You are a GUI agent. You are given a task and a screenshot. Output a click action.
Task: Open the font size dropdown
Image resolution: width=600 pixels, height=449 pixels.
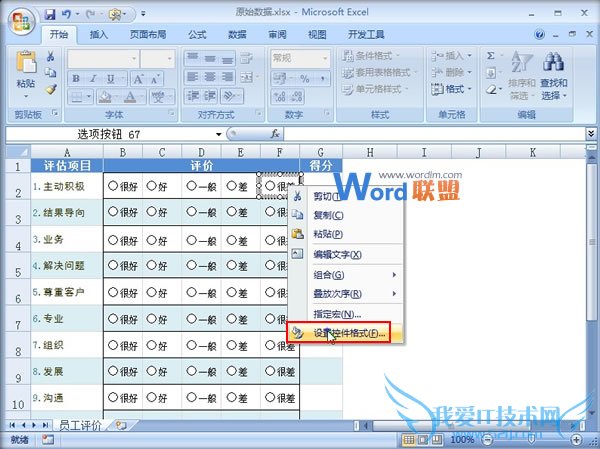(170, 59)
